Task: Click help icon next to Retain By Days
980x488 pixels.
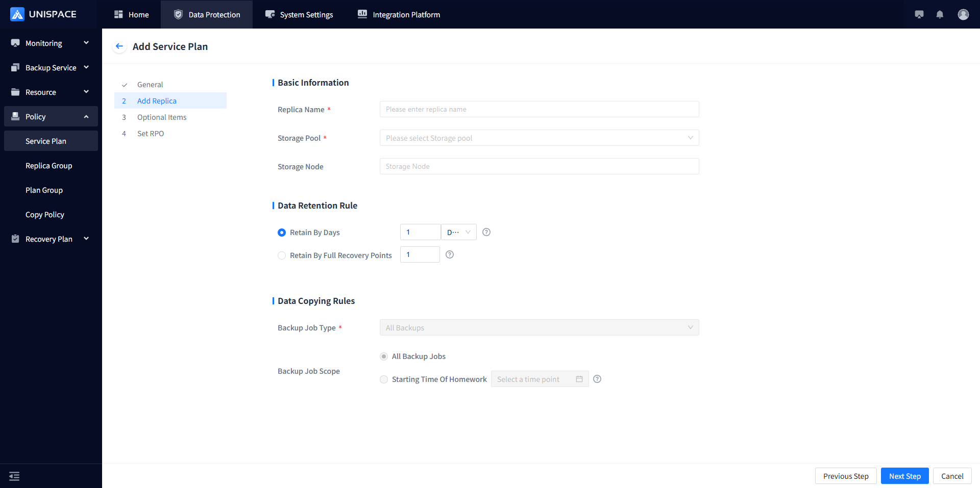Action: tap(486, 232)
